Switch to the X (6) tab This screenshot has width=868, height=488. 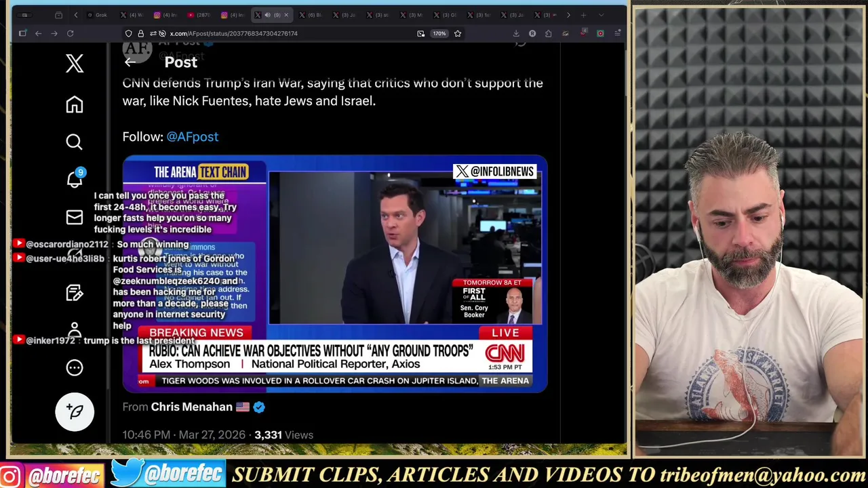pos(310,15)
